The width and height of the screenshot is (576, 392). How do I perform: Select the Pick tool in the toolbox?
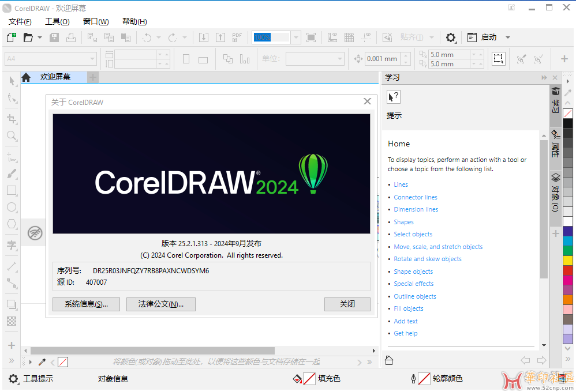pos(12,80)
